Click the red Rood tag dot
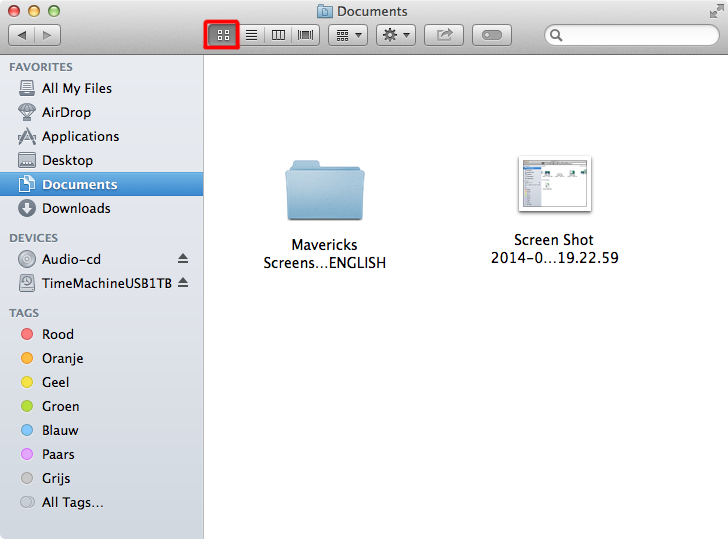The width and height of the screenshot is (728, 539). tap(27, 334)
